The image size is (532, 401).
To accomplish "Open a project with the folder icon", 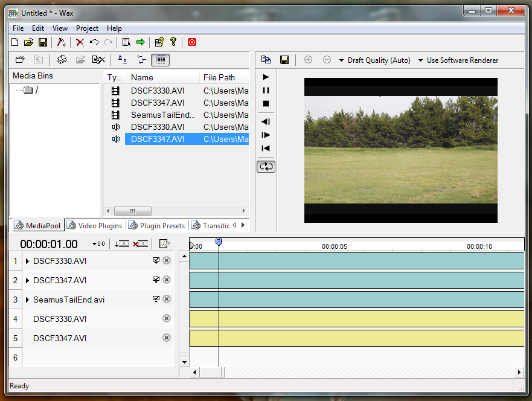I will (29, 42).
